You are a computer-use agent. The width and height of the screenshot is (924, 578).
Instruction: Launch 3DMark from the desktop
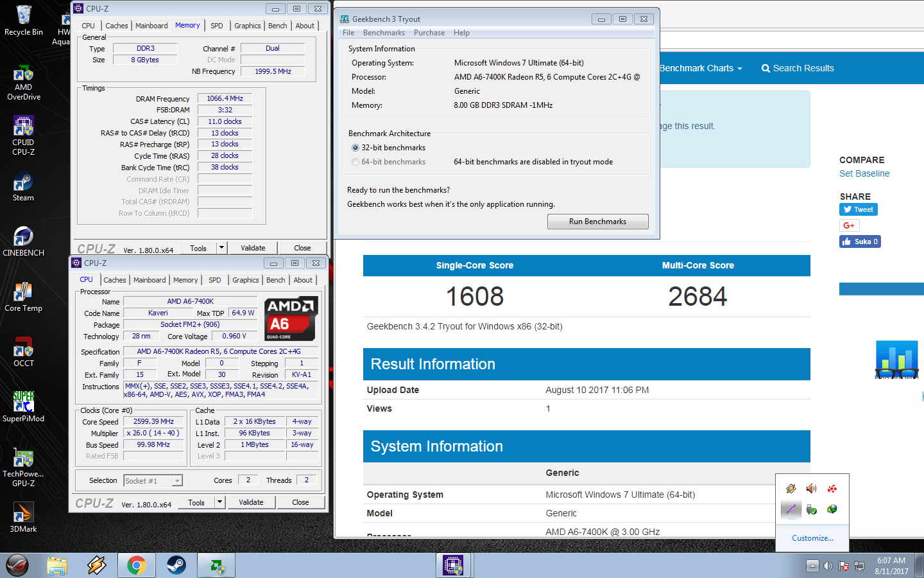click(x=24, y=518)
